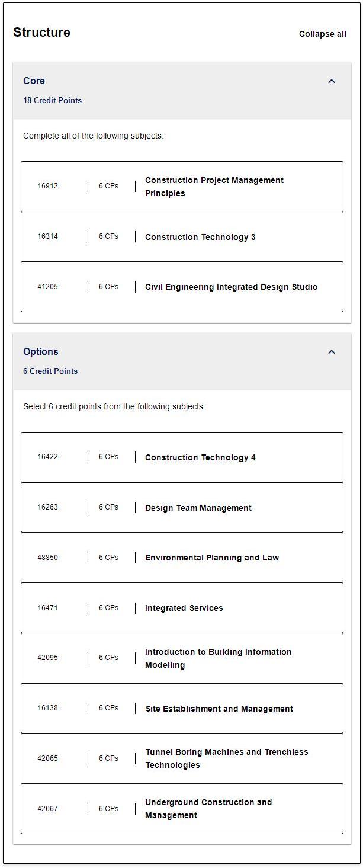This screenshot has width=363, height=868.
Task: Collapse the Options section chevron
Action: 332,352
